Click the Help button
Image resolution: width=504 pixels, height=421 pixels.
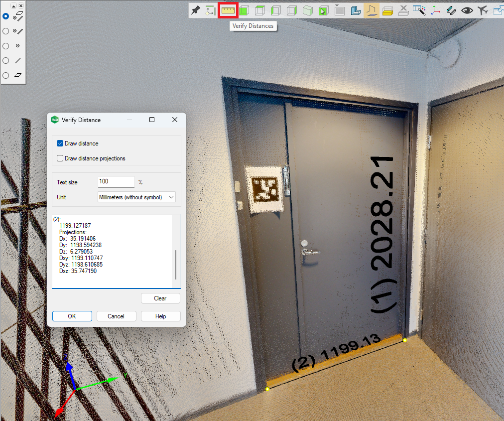(160, 316)
